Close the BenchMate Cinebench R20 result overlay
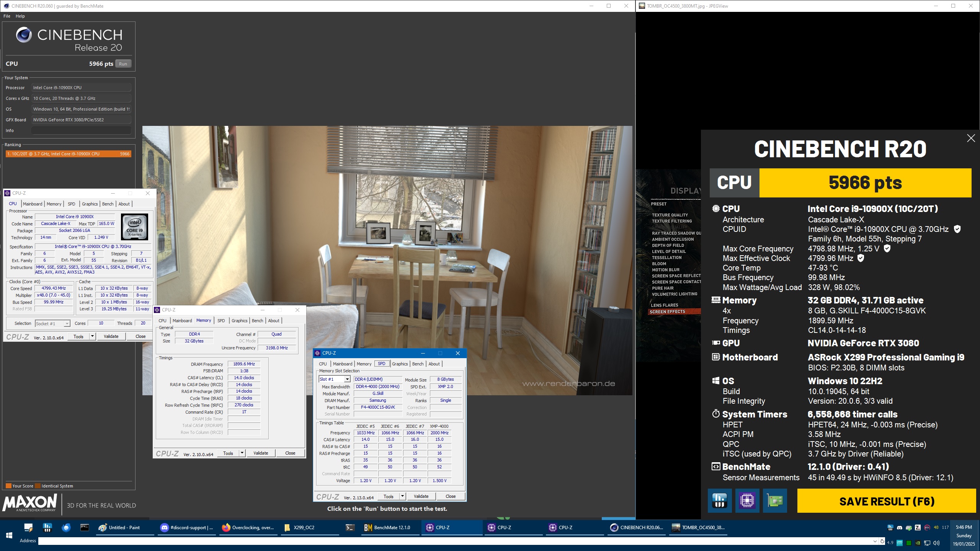The width and height of the screenshot is (980, 551). (x=971, y=138)
